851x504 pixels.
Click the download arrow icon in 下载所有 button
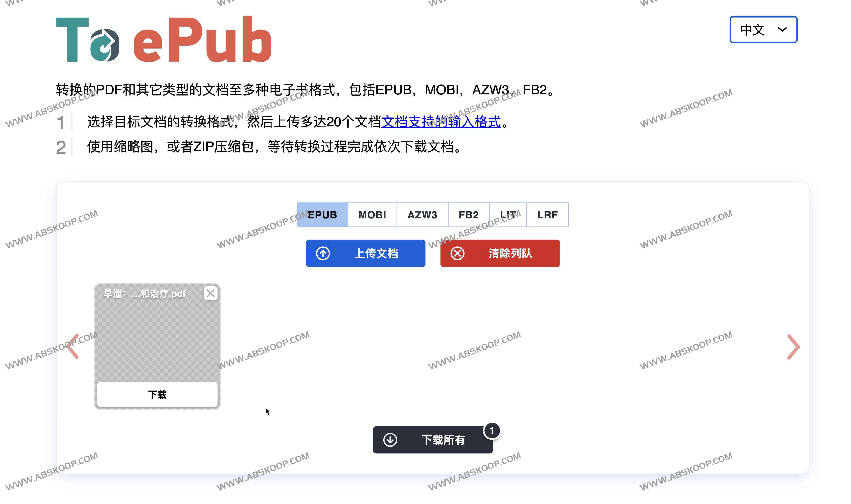(390, 439)
